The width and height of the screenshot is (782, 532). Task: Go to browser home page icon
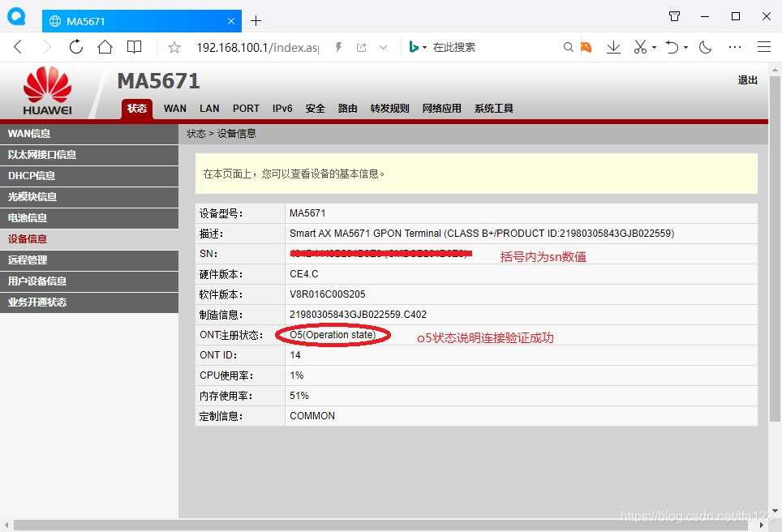(x=105, y=47)
